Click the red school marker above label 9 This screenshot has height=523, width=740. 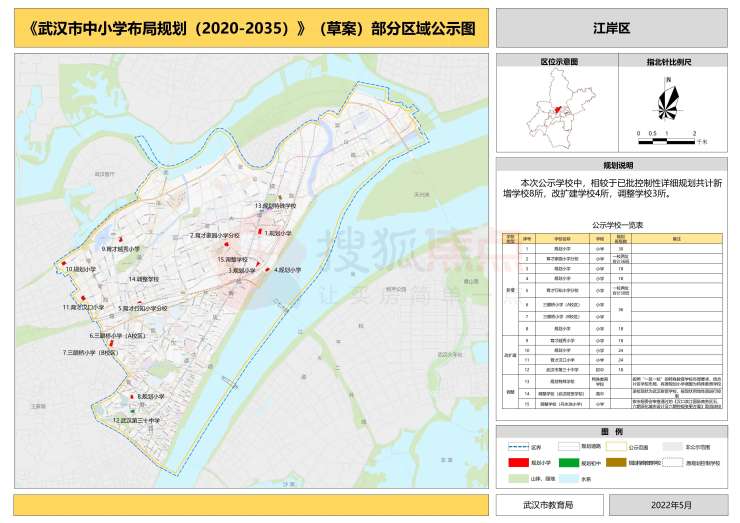121,240
